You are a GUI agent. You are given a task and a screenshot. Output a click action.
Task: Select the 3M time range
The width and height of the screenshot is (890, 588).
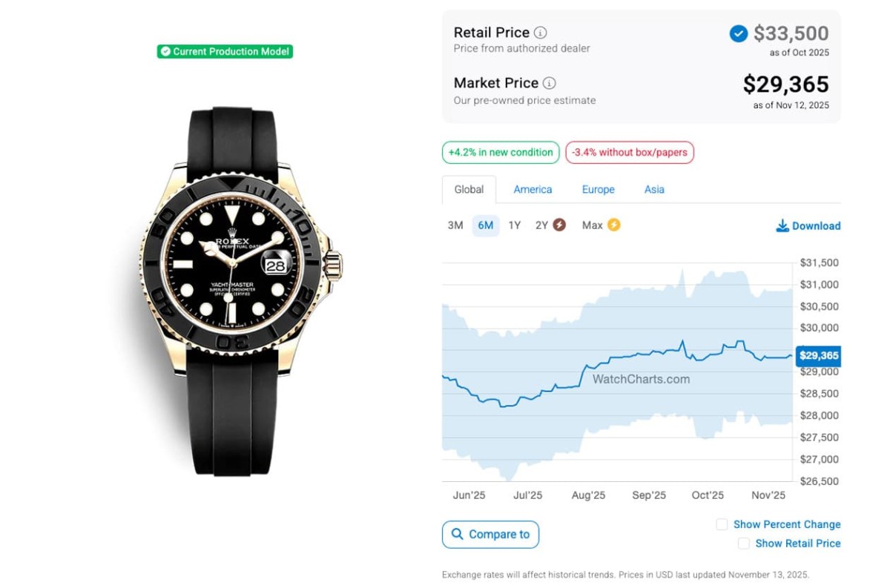(x=455, y=225)
